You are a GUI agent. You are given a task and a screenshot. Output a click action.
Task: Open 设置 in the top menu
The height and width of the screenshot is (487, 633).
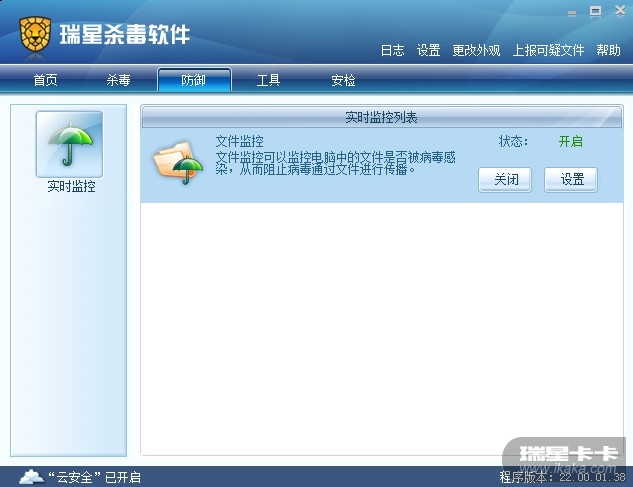tap(428, 50)
